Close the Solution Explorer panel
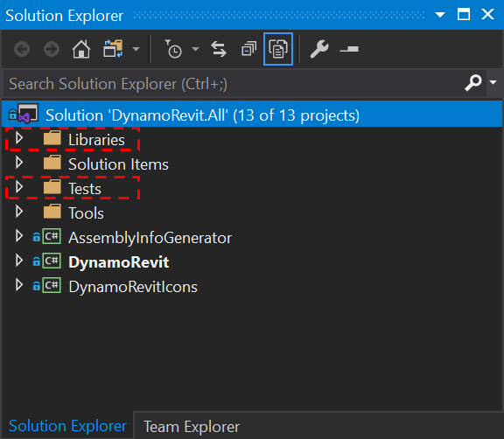The width and height of the screenshot is (504, 439). click(x=487, y=14)
